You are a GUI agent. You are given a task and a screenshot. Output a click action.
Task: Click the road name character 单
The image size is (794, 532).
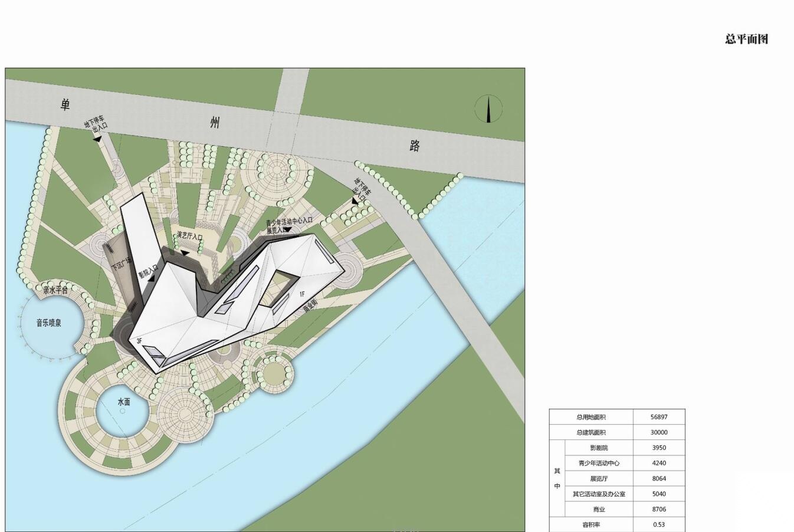(65, 105)
